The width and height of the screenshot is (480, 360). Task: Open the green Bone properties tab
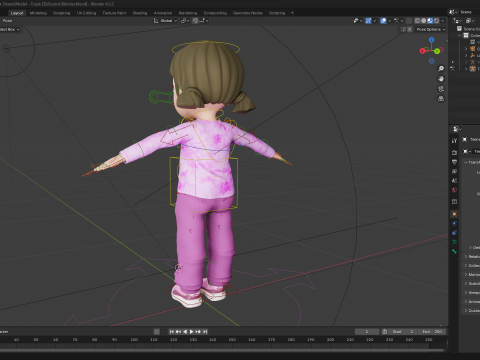tap(454, 251)
